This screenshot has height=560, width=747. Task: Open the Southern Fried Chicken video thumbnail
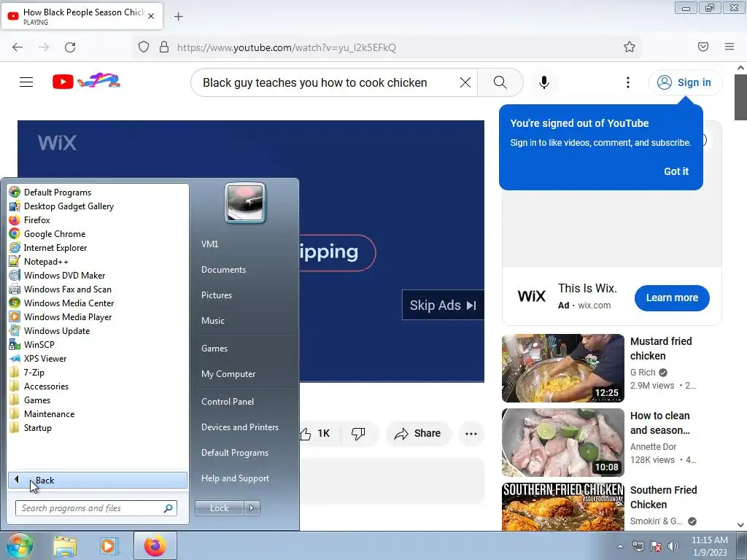pos(562,507)
